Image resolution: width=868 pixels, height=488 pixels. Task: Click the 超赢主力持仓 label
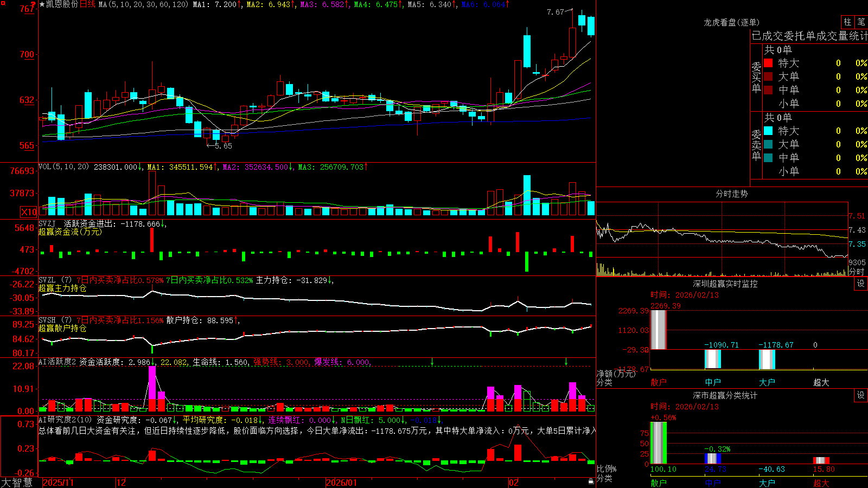click(62, 288)
